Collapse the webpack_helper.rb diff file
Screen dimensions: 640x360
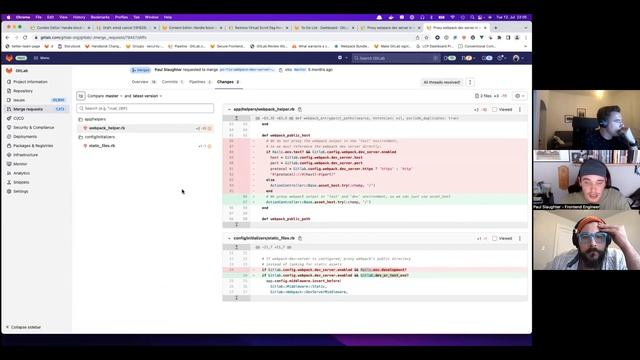tap(229, 109)
